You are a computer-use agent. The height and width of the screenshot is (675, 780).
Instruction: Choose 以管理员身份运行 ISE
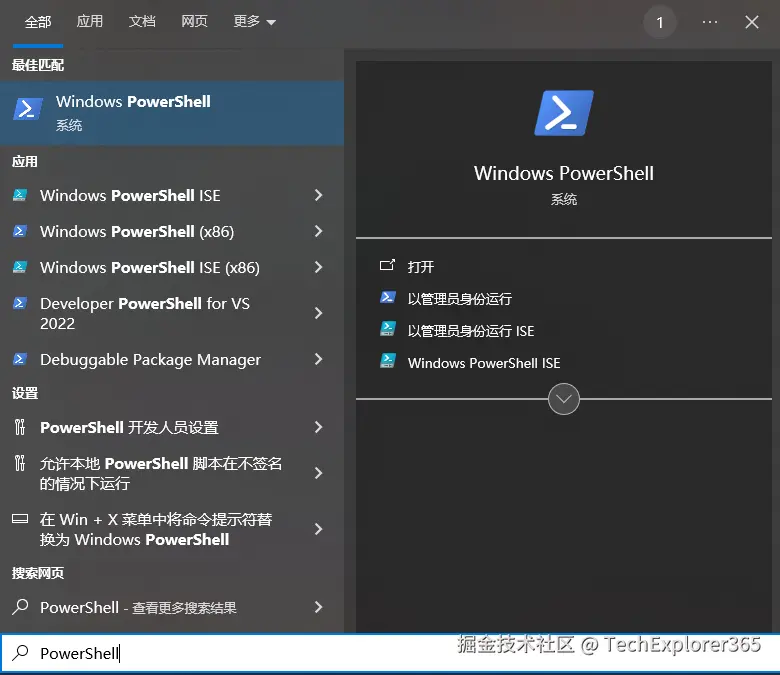click(x=471, y=330)
